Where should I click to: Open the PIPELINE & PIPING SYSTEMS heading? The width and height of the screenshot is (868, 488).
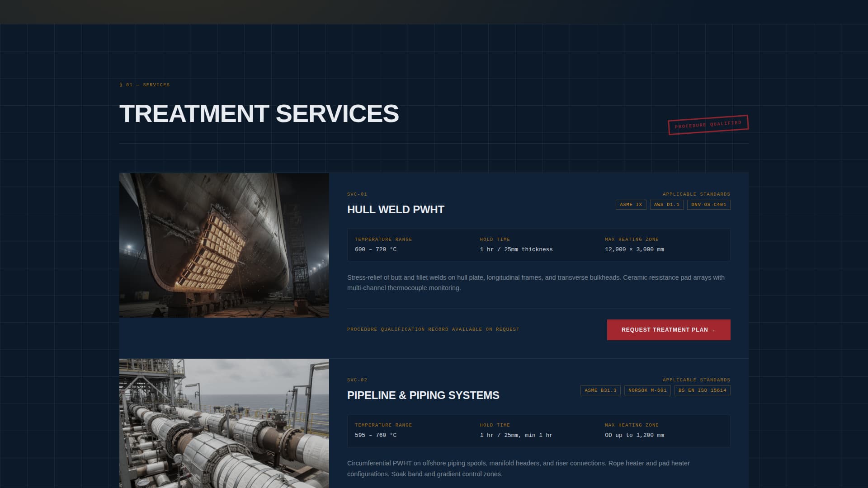423,394
